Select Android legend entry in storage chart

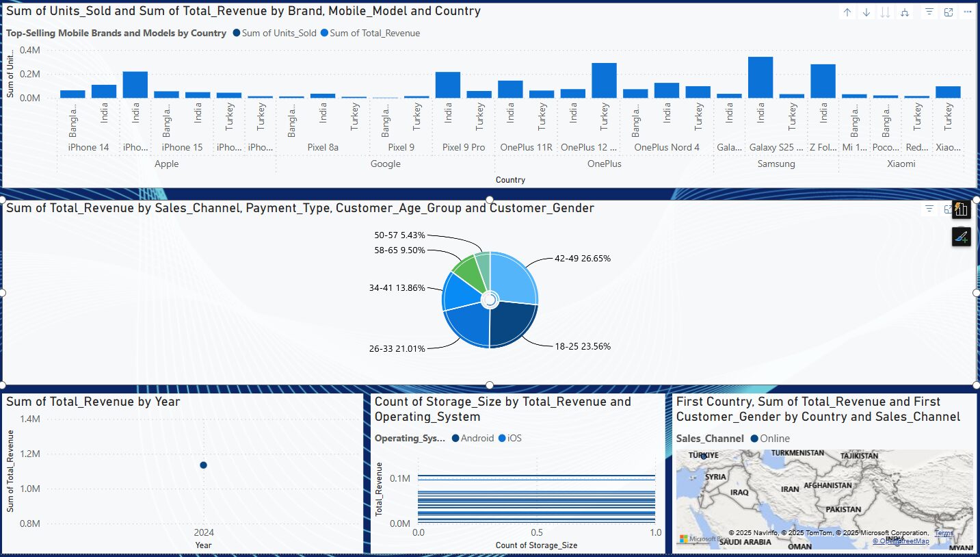click(x=473, y=438)
